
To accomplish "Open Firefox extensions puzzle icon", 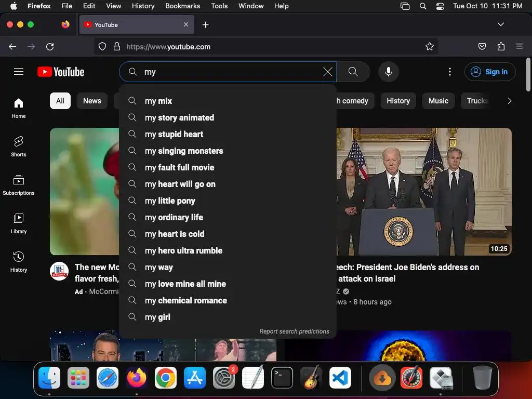I will point(501,46).
